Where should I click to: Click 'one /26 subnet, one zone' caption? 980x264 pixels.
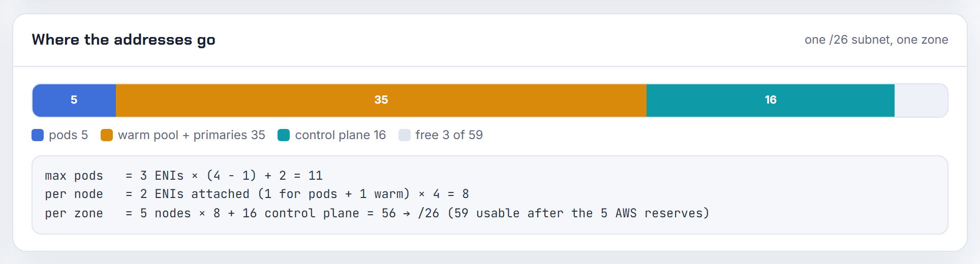click(876, 40)
